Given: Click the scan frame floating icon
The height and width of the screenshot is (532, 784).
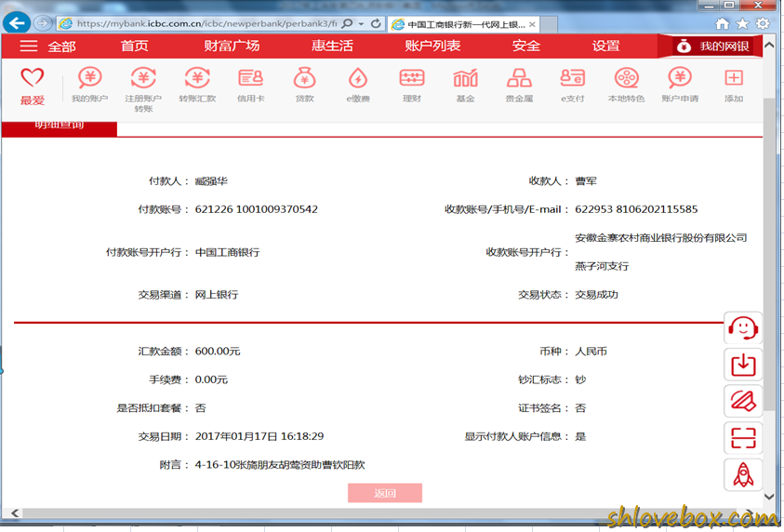Looking at the screenshot, I should 743,438.
